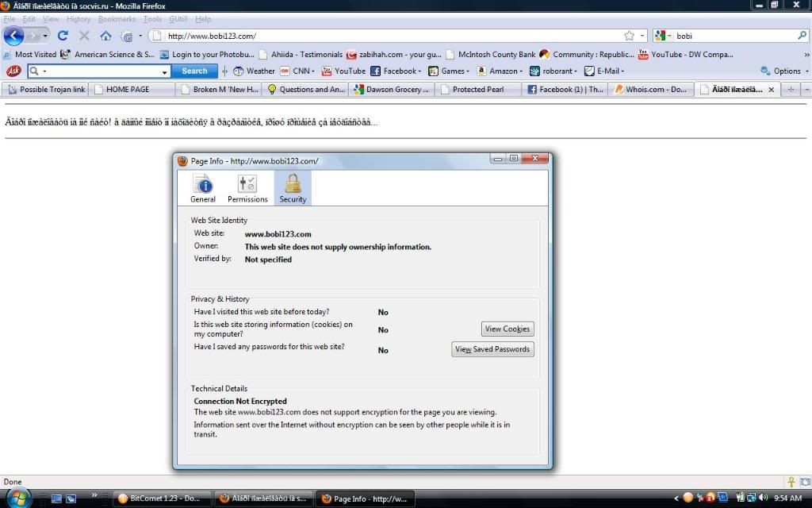Select the General icon in Page Info
The image size is (812, 508).
203,188
